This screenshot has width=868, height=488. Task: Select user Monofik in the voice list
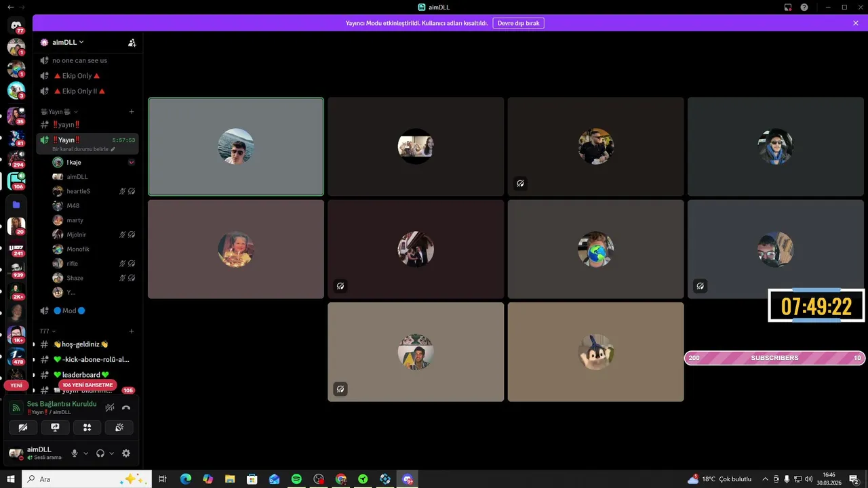(x=94, y=249)
